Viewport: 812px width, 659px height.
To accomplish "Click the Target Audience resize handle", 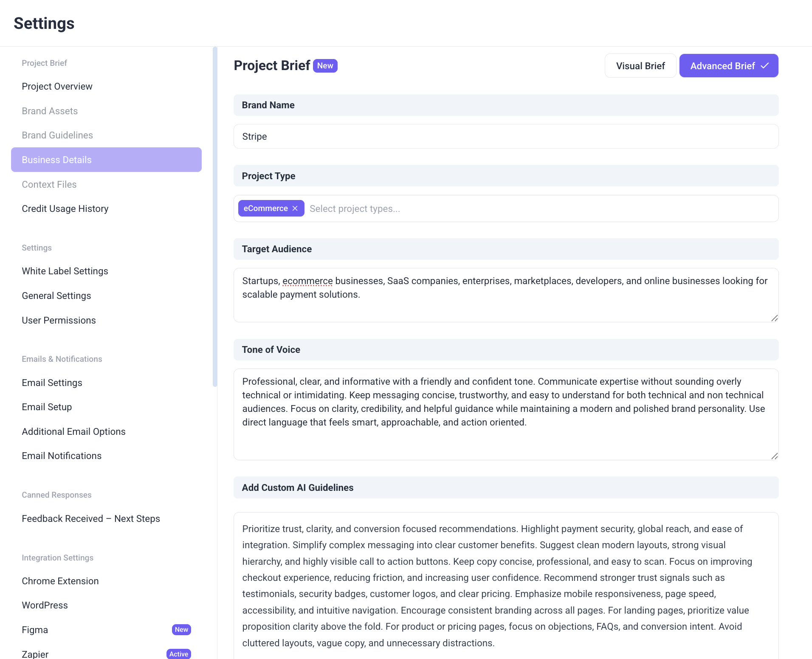I will pyautogui.click(x=774, y=318).
